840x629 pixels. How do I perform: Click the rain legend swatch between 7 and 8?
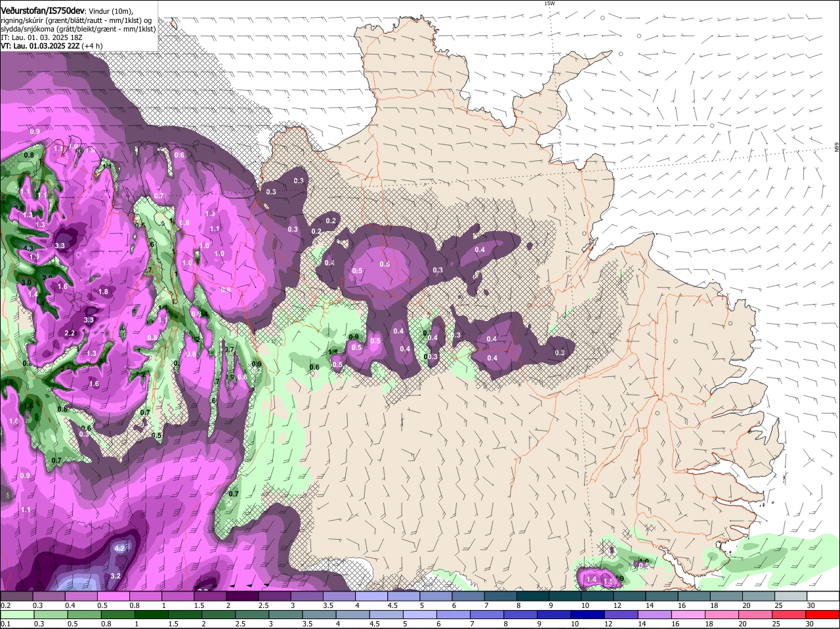pos(488,614)
